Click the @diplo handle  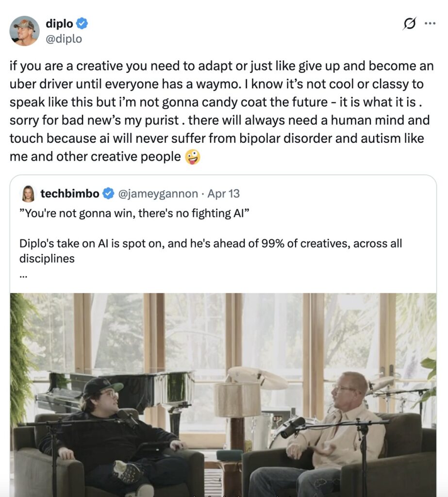click(64, 39)
